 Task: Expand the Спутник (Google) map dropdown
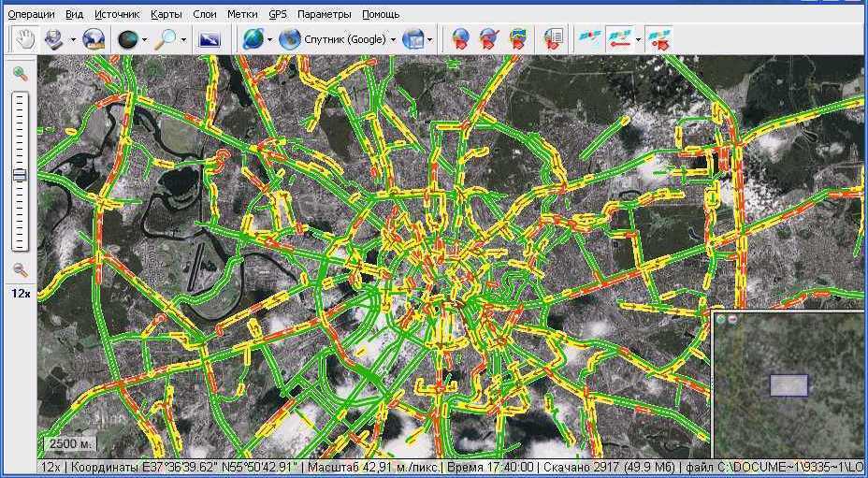(x=393, y=39)
